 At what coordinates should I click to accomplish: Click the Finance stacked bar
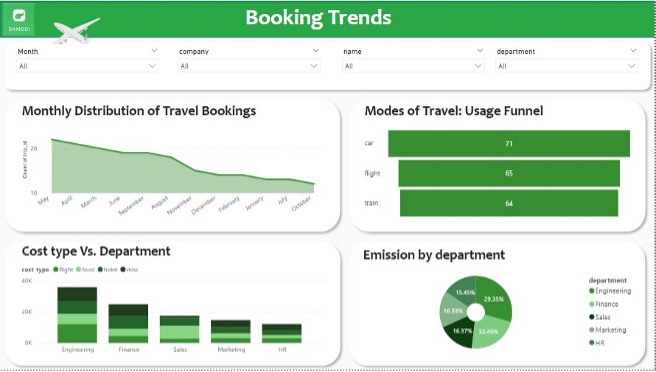128,324
